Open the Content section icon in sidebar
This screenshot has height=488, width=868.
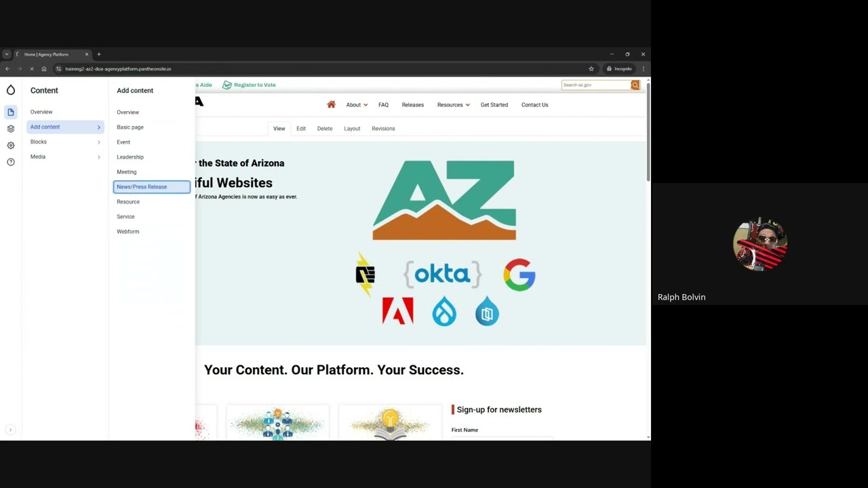coord(11,112)
